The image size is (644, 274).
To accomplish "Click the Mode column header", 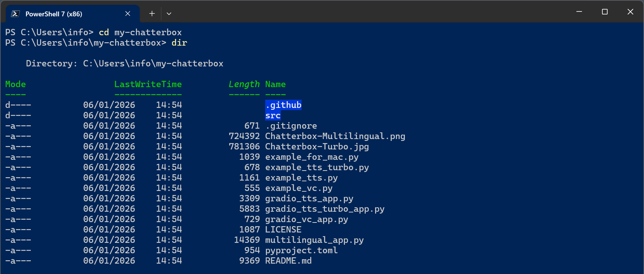I will click(x=16, y=85).
